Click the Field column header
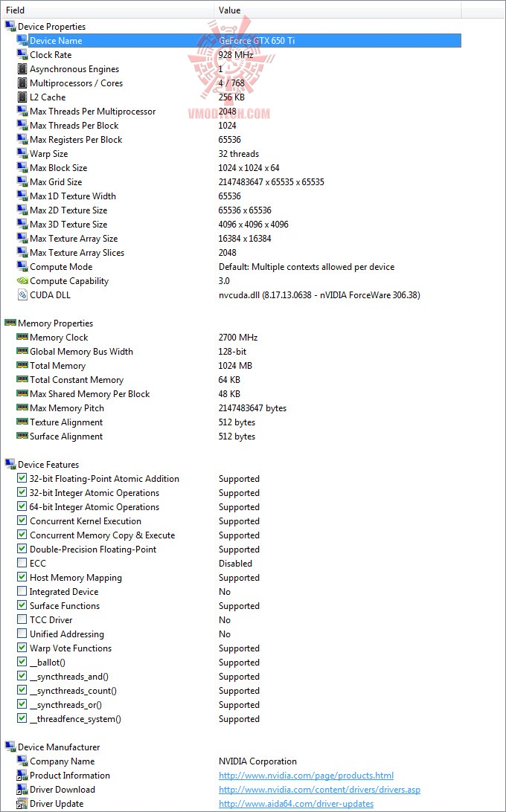The image size is (506, 812). click(107, 10)
